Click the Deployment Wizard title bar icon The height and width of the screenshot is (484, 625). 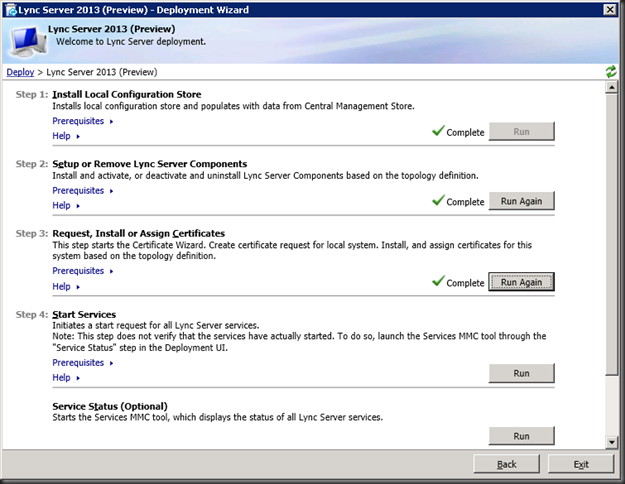12,10
